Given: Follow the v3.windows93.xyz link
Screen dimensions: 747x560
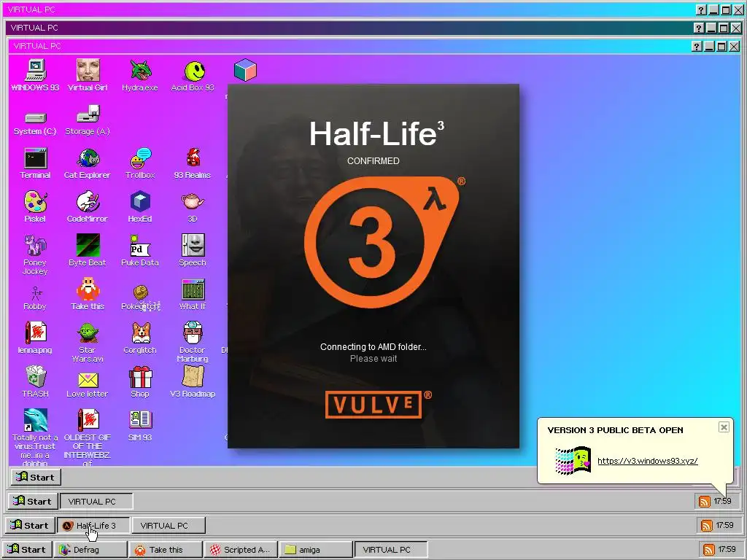Looking at the screenshot, I should point(648,461).
